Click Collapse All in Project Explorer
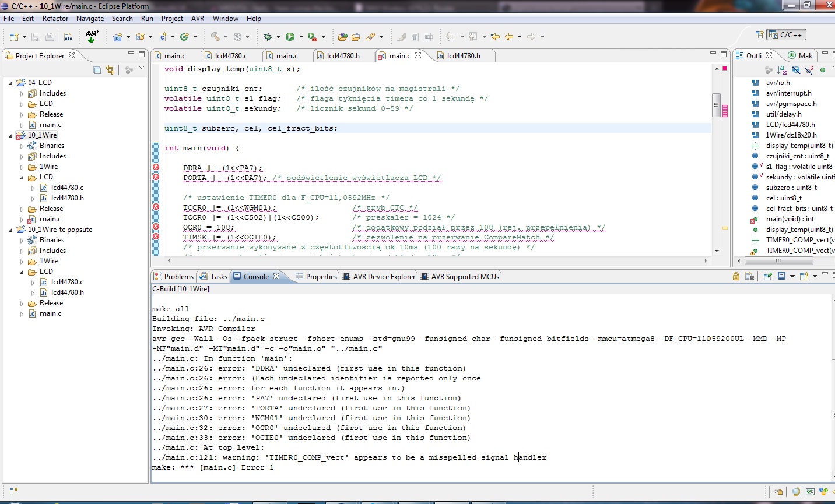This screenshot has height=504, width=835. [x=97, y=70]
